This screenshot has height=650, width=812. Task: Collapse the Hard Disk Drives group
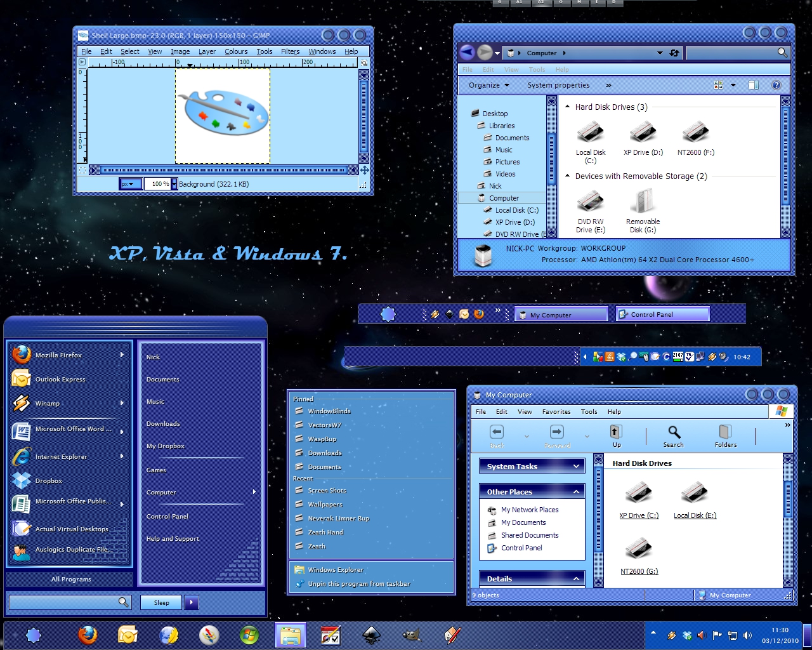point(568,107)
